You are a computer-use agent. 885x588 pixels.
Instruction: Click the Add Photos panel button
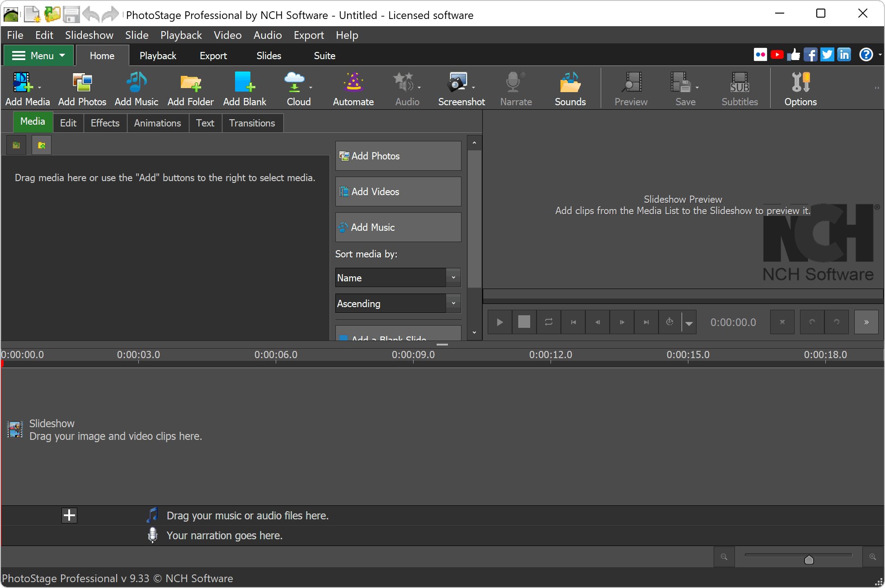coord(398,156)
